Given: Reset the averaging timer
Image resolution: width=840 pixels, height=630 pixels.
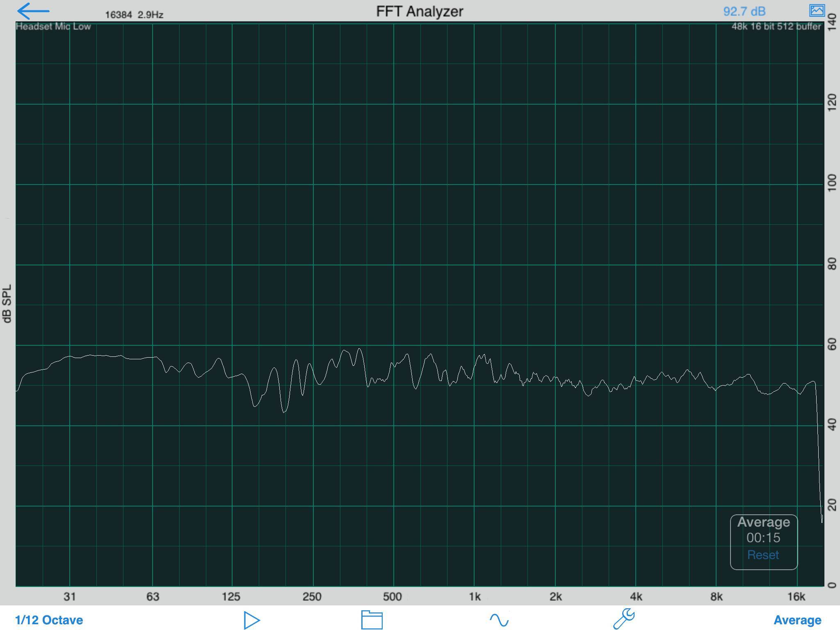Looking at the screenshot, I should [x=763, y=555].
